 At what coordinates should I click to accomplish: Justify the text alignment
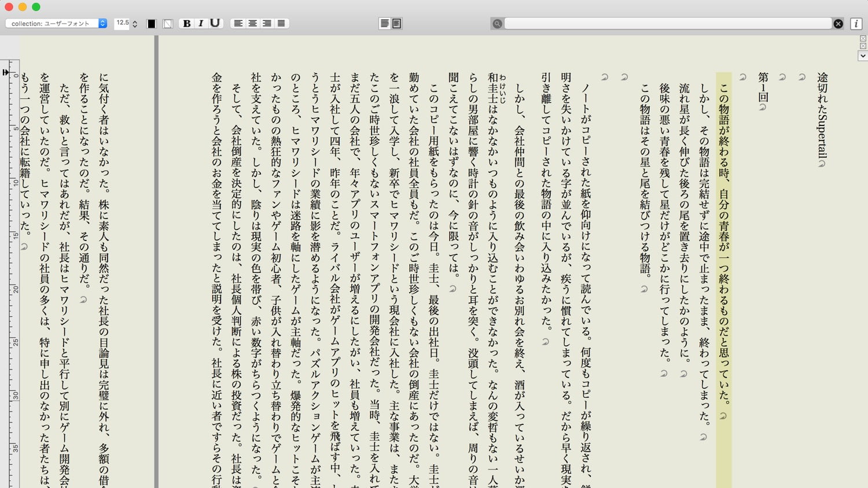(281, 23)
